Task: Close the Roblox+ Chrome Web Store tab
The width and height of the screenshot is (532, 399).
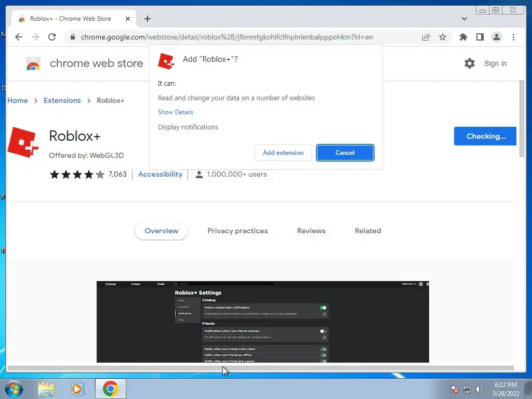Action: pos(128,19)
